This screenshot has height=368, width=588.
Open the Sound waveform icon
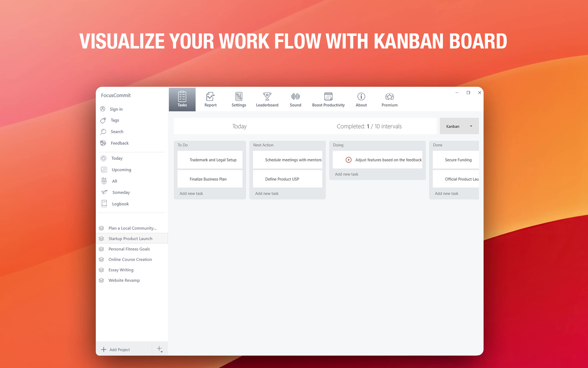pyautogui.click(x=296, y=97)
